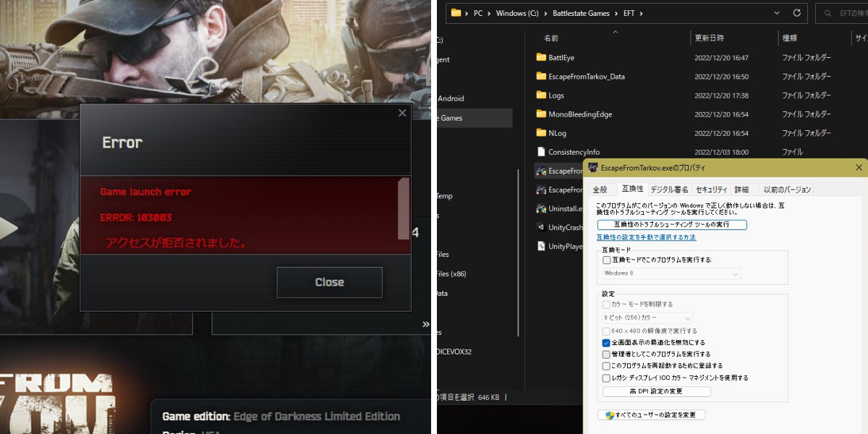The height and width of the screenshot is (434, 868).
Task: Click 高 DPI 設定の変更 button
Action: (657, 391)
